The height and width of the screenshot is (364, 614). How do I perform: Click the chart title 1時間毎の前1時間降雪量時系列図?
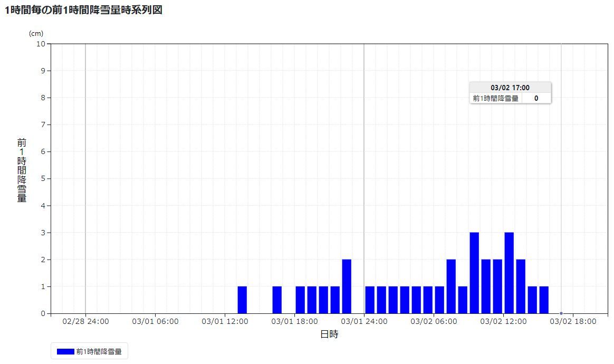[83, 10]
